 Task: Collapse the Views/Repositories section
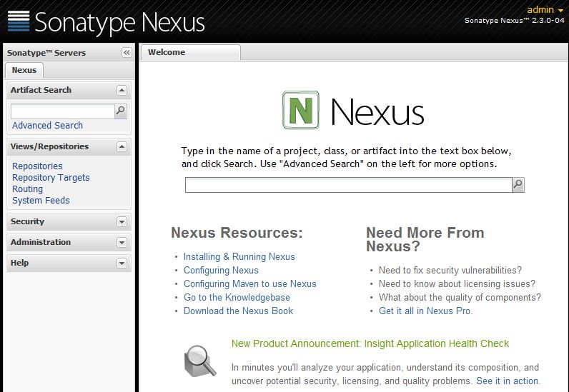[122, 147]
